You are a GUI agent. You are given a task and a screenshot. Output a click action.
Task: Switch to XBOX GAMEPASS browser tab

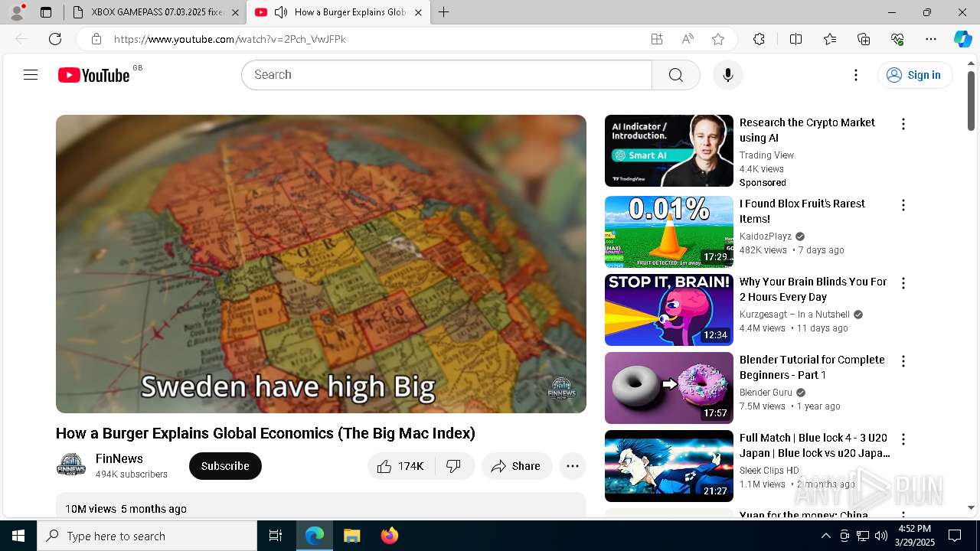pyautogui.click(x=156, y=12)
